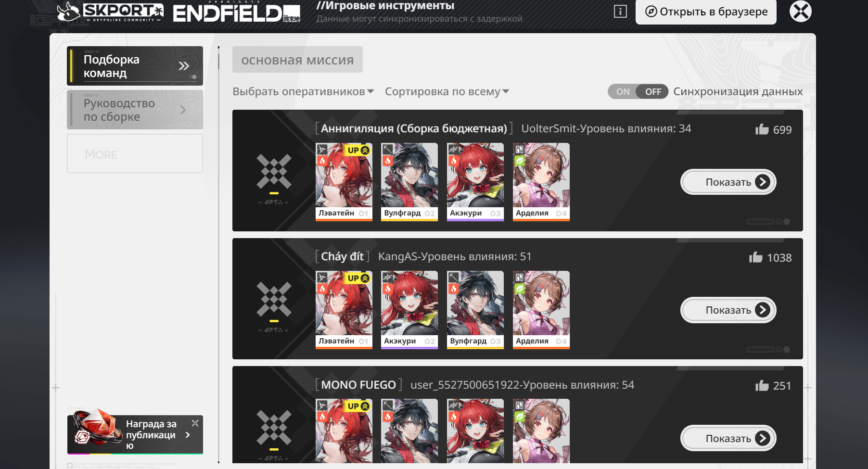Viewport: 868px width, 469px height.
Task: Like the Аннигиляция build with thumbs-up
Action: (x=762, y=129)
